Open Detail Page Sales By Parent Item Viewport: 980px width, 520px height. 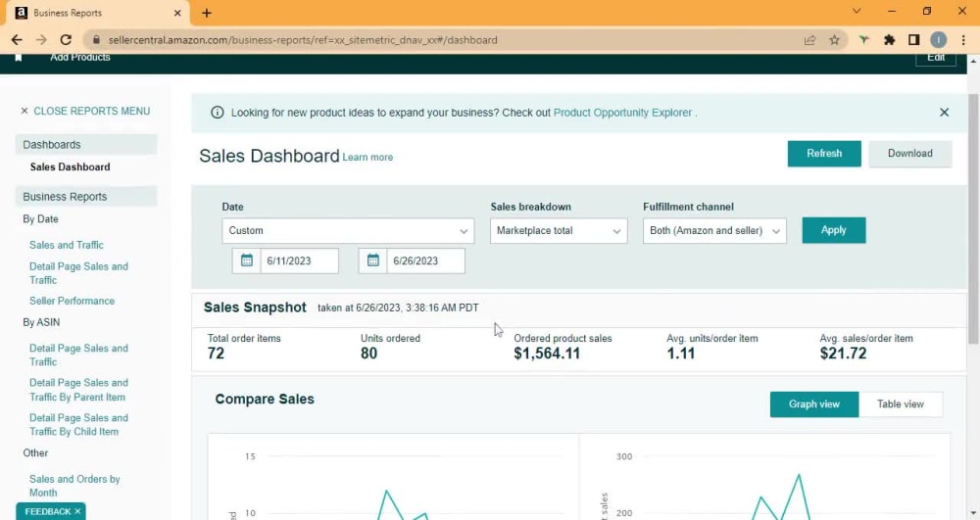[x=78, y=390]
